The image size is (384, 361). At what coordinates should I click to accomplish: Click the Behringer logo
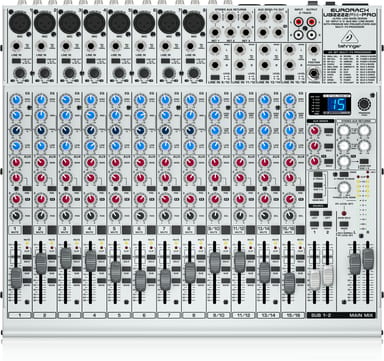[349, 39]
